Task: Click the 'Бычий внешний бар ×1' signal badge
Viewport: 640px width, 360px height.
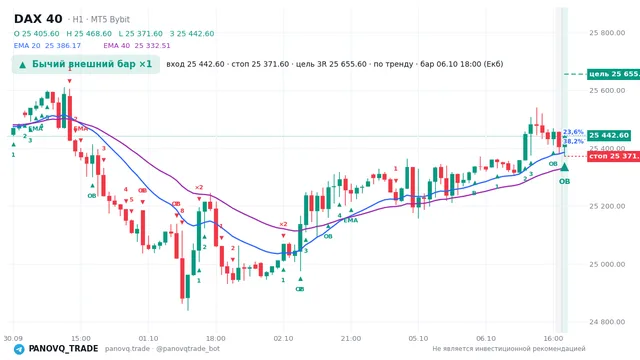Action: pos(86,64)
